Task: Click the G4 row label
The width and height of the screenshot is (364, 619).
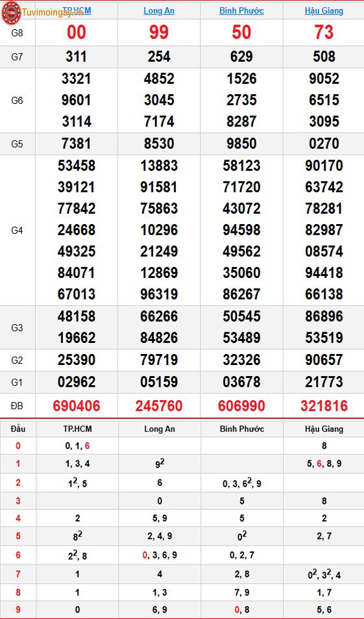Action: pyautogui.click(x=17, y=230)
